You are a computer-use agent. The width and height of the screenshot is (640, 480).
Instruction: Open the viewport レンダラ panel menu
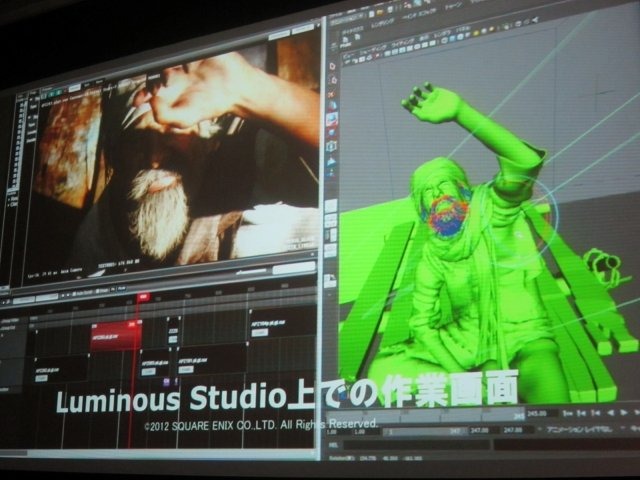[x=442, y=34]
